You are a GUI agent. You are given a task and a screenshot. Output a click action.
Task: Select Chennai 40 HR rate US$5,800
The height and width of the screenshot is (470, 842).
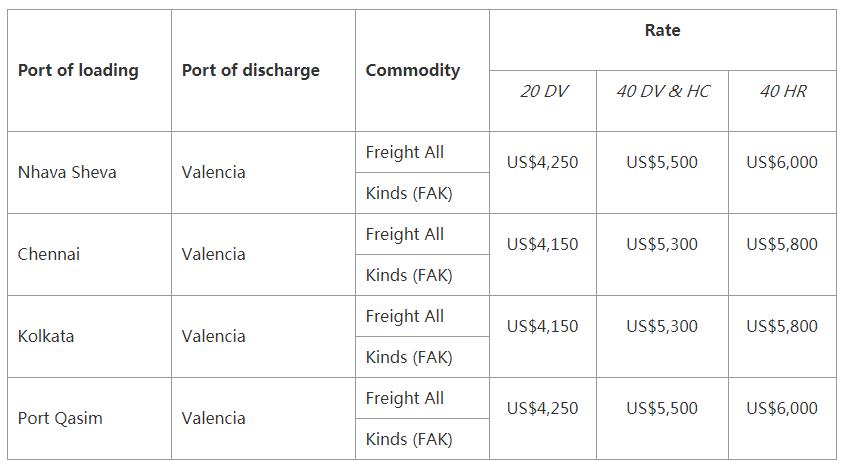tap(781, 244)
